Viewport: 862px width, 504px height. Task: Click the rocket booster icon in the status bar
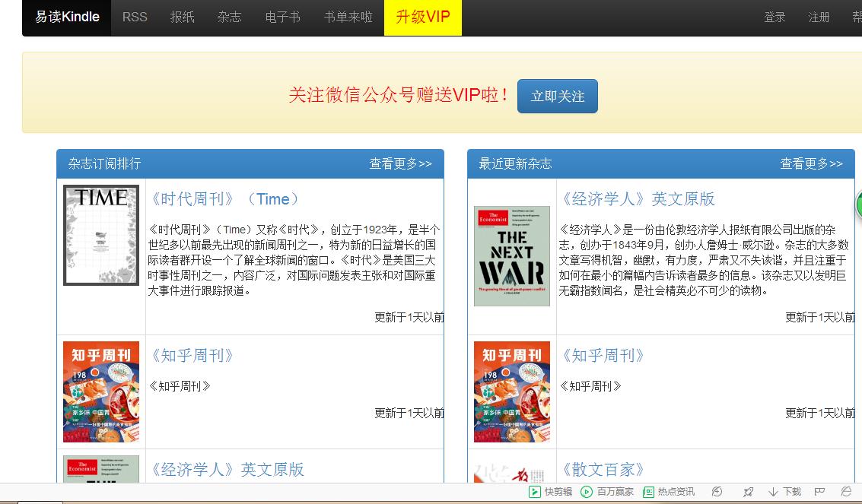point(750,491)
